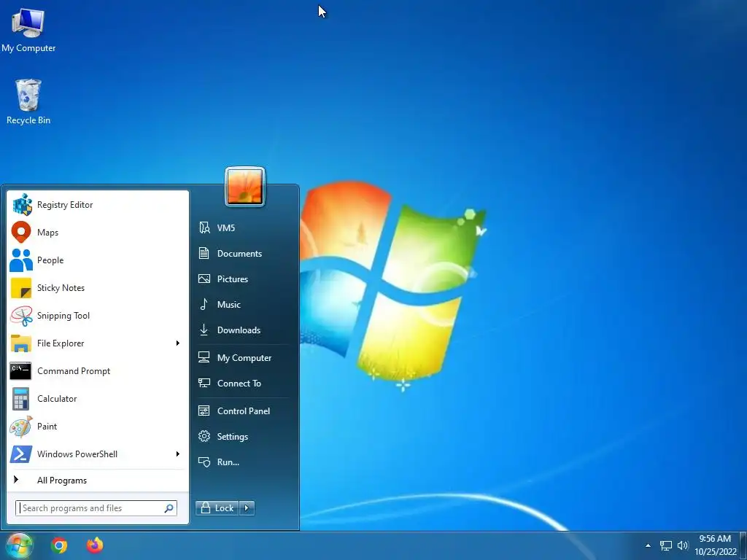This screenshot has height=560, width=747.
Task: Launch the Maps app icon
Action: click(x=21, y=233)
